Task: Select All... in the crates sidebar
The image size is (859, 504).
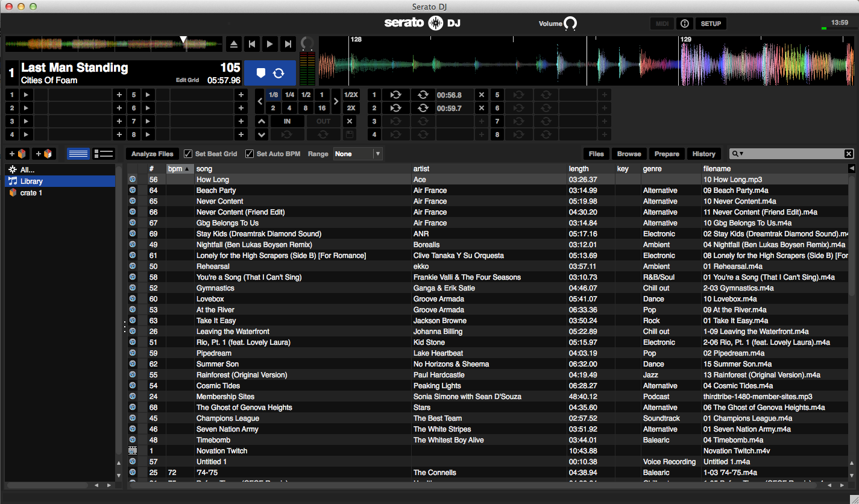Action: [60, 170]
